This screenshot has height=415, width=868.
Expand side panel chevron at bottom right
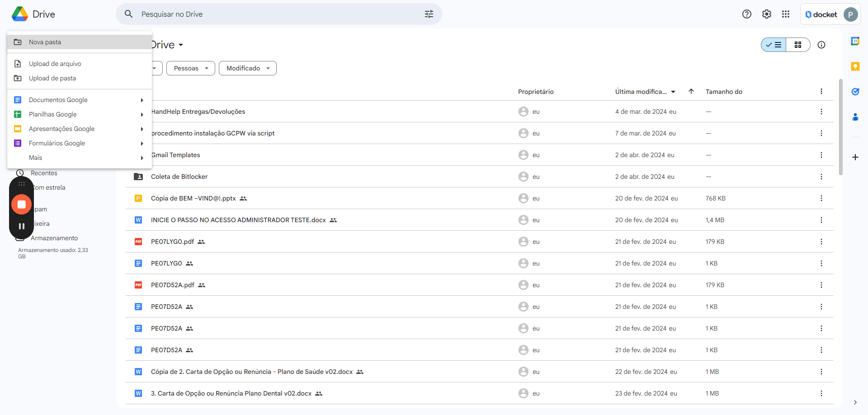pyautogui.click(x=855, y=402)
